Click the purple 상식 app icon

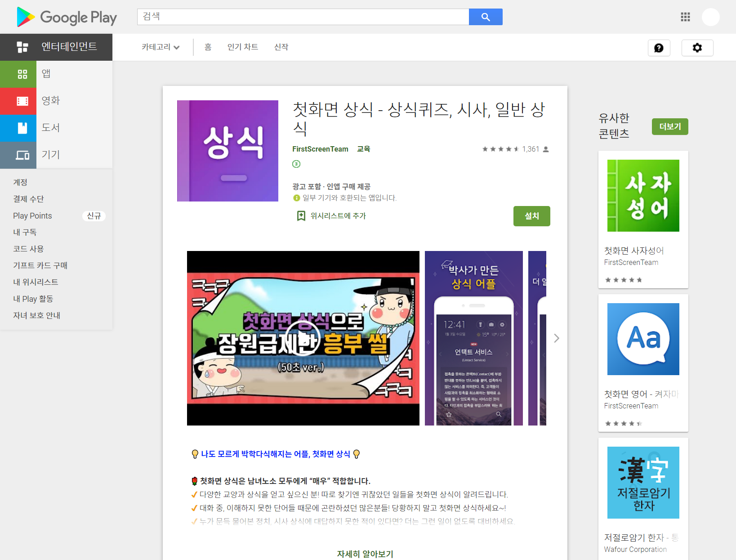[227, 151]
